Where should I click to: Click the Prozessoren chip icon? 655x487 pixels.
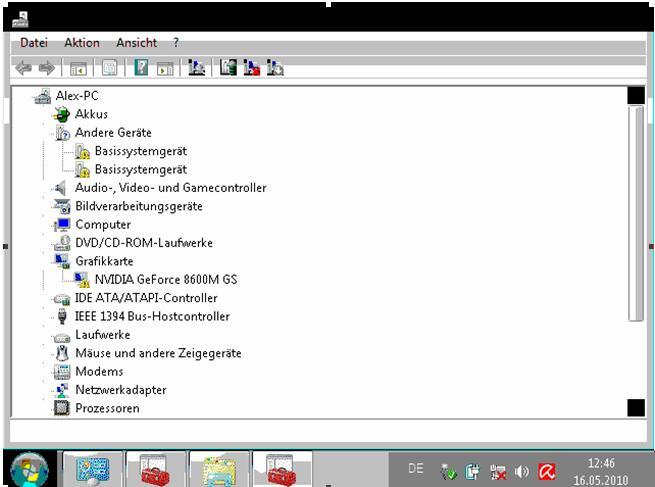point(62,408)
